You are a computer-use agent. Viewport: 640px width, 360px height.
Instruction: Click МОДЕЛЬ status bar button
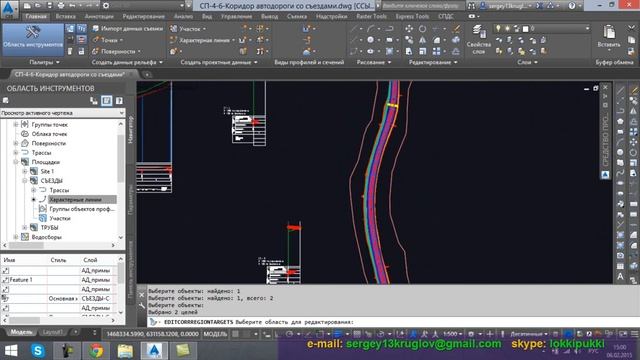[x=215, y=334]
